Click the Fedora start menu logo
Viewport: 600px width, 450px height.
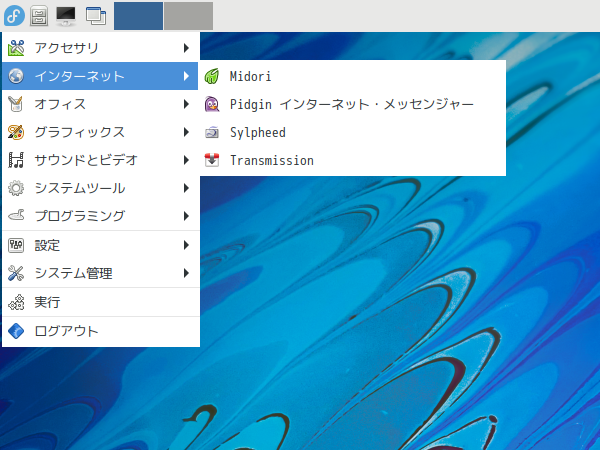(x=15, y=16)
